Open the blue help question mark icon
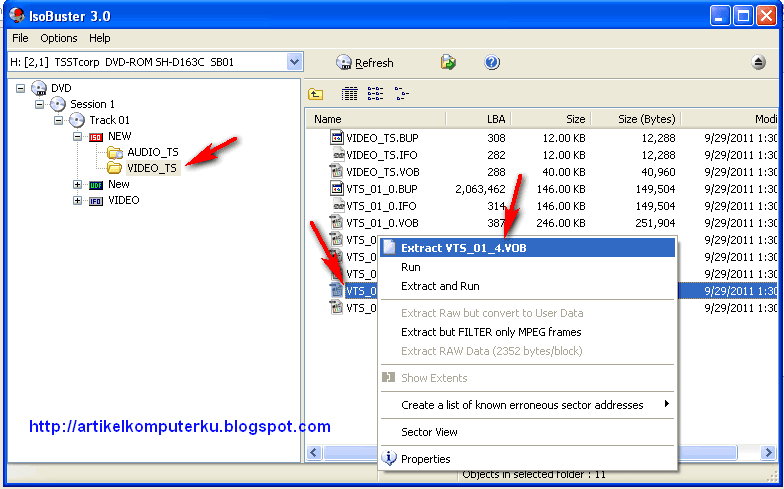 (x=492, y=62)
